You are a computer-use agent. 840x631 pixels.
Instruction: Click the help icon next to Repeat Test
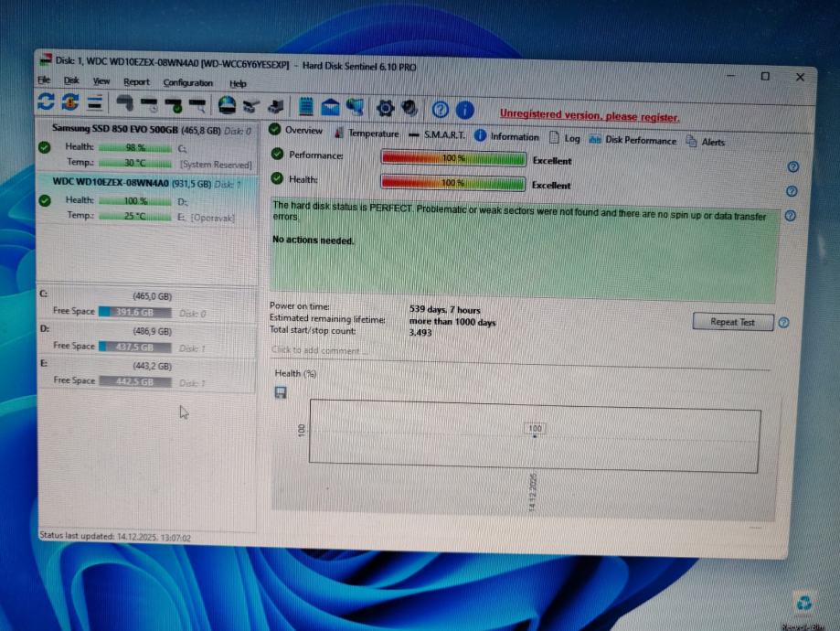click(783, 323)
